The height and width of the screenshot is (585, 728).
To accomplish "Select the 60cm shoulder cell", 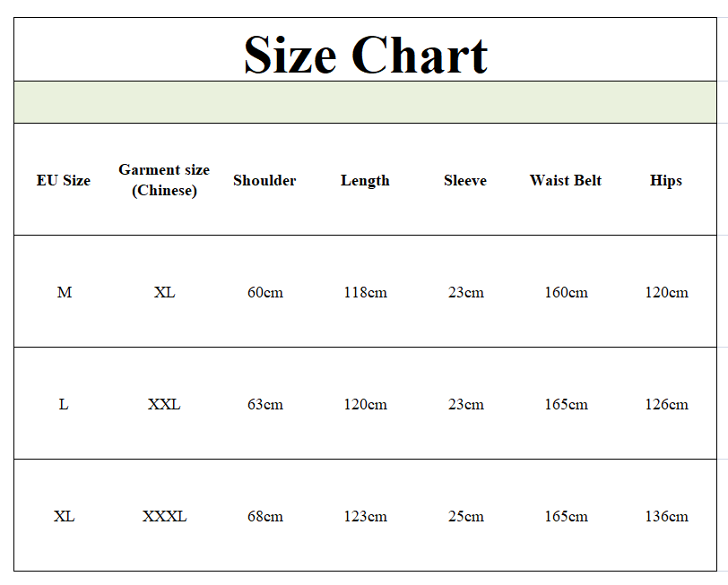I will (x=265, y=292).
